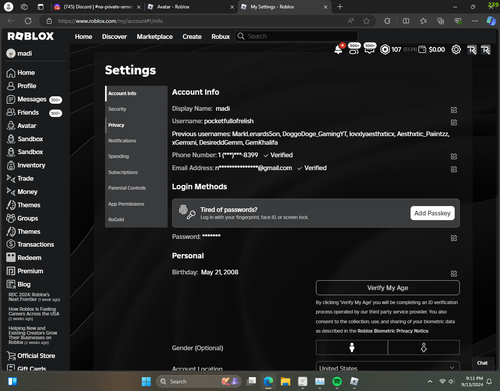Switch to the App Permissions settings tab
This screenshot has height=391, width=500.
[136, 204]
